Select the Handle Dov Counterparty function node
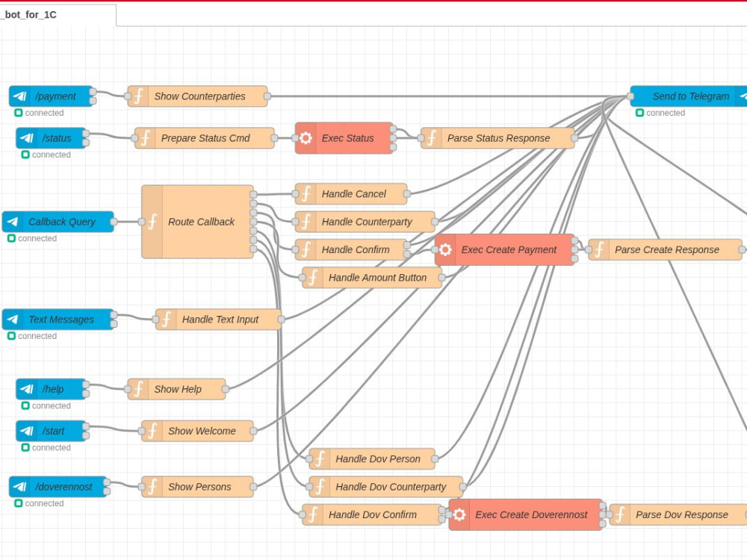 coord(386,487)
